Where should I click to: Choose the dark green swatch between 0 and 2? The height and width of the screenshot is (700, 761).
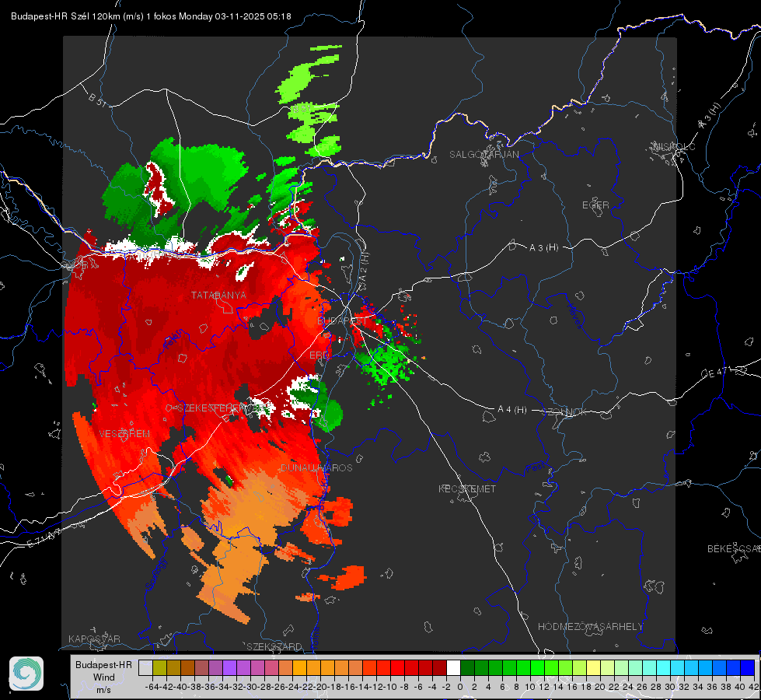467,668
